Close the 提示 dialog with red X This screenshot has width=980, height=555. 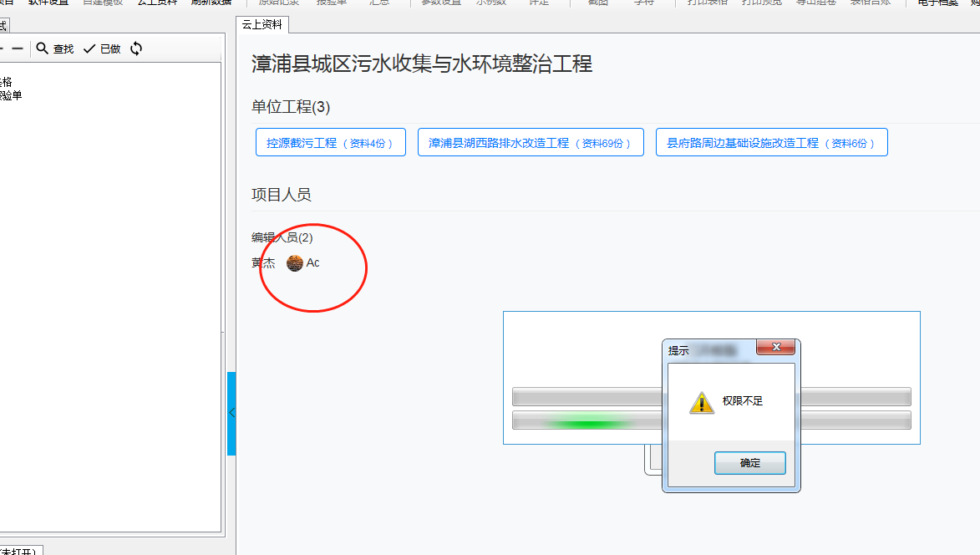776,348
